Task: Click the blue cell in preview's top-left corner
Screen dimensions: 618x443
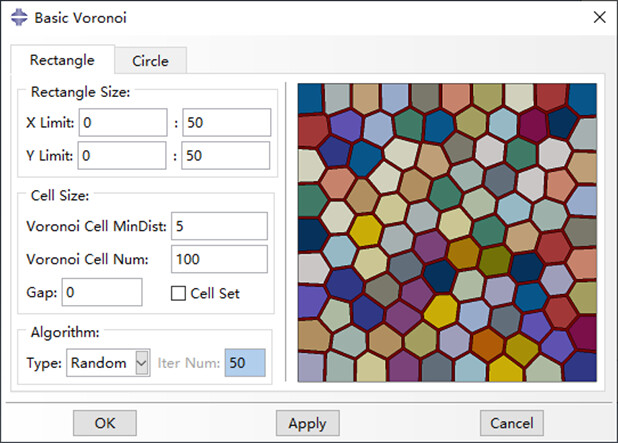Action: (x=310, y=98)
